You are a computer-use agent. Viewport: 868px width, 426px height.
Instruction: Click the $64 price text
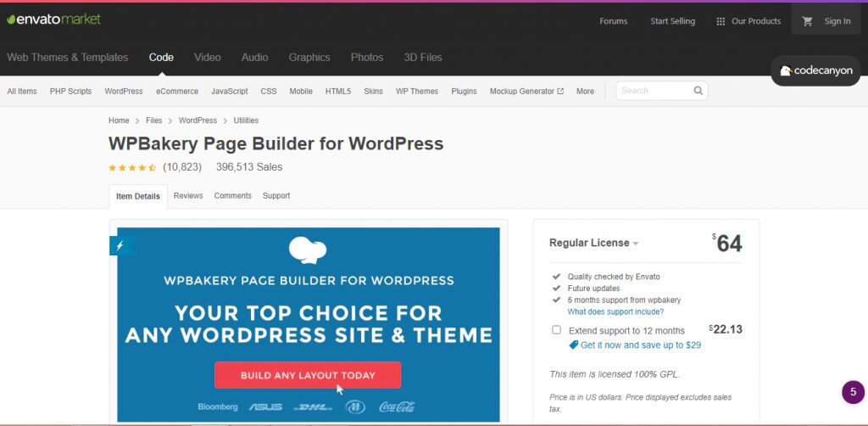[727, 244]
